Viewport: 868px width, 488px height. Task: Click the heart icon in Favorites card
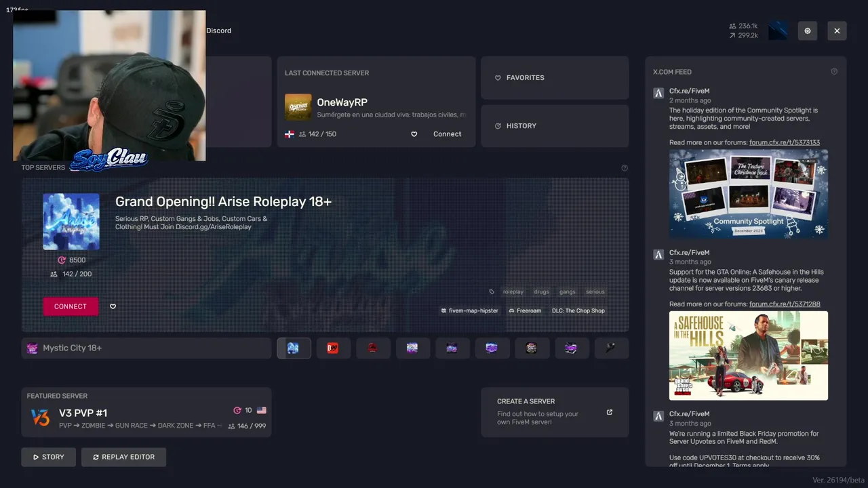[x=498, y=78]
